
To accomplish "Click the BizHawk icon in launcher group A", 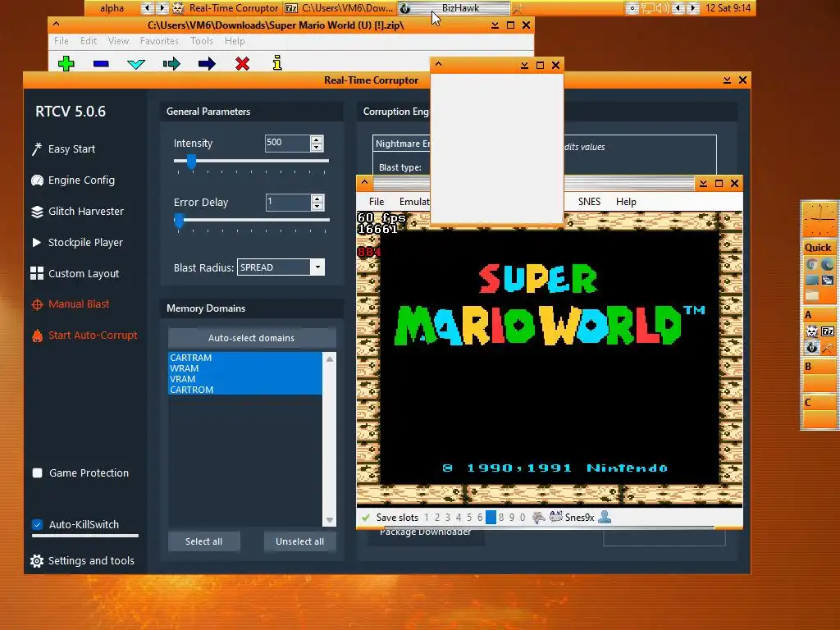I will tap(811, 347).
